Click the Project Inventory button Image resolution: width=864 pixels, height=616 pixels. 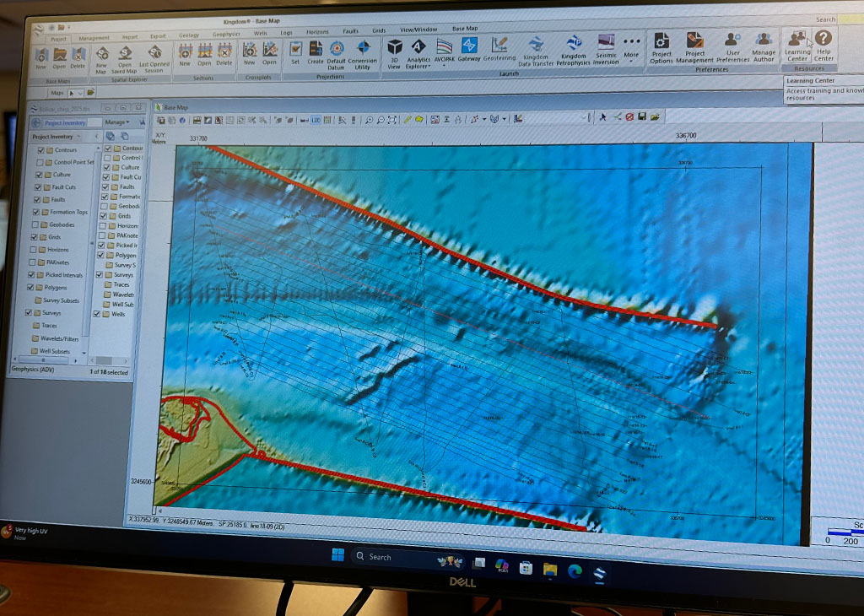[x=66, y=122]
